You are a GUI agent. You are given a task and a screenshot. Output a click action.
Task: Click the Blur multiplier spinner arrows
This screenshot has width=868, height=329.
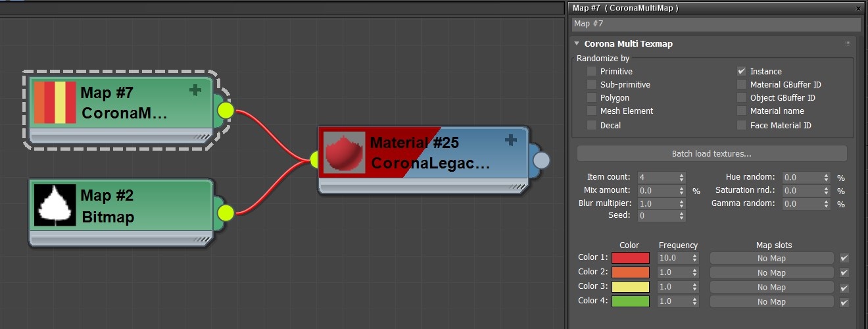tap(681, 204)
